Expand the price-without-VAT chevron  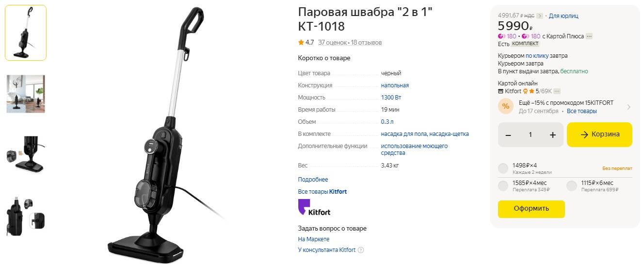[x=540, y=16]
